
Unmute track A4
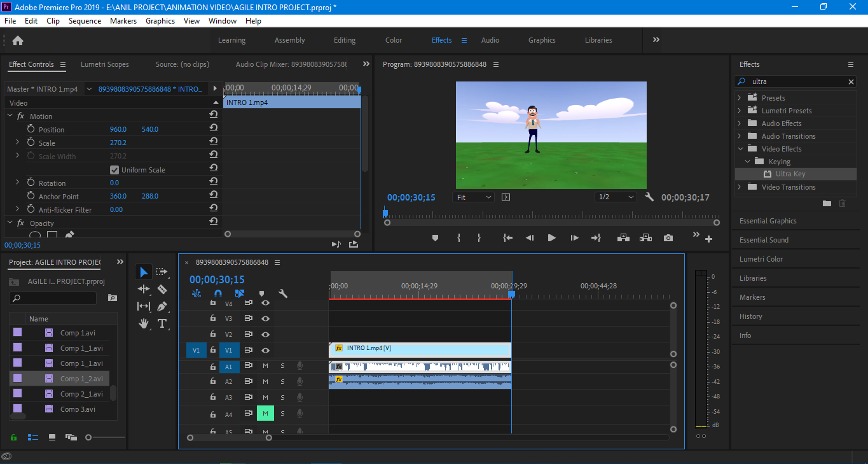(x=265, y=414)
